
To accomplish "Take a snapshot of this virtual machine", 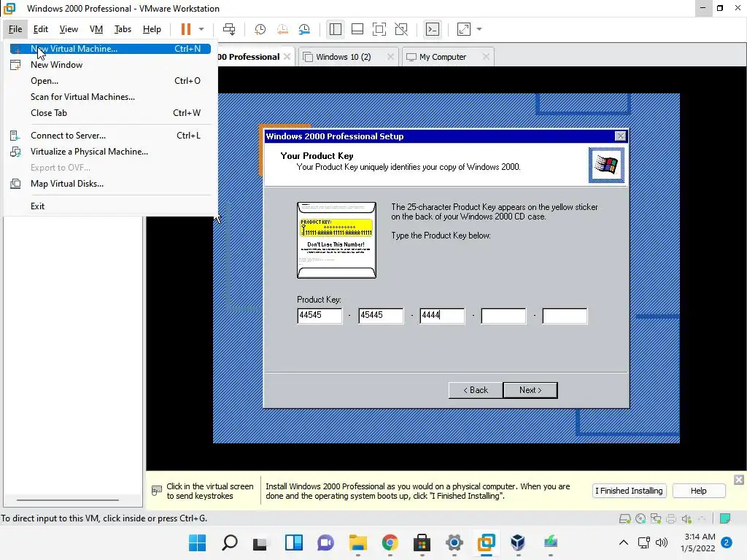I will 260,29.
